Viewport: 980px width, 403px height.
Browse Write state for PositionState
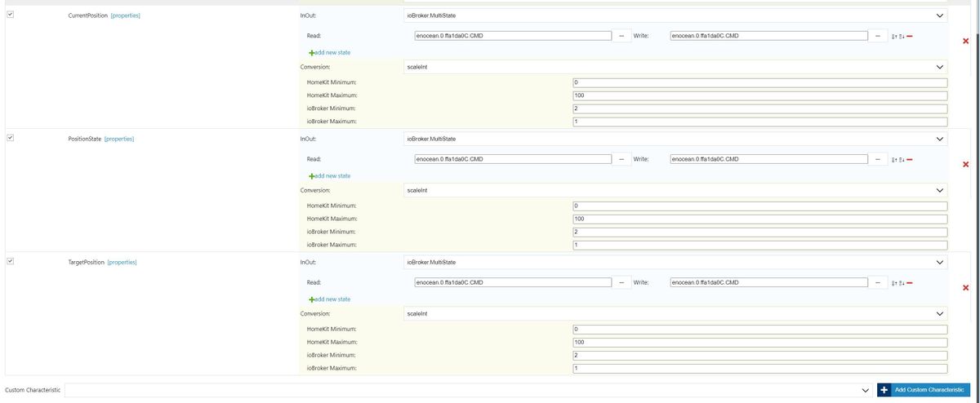(x=877, y=159)
